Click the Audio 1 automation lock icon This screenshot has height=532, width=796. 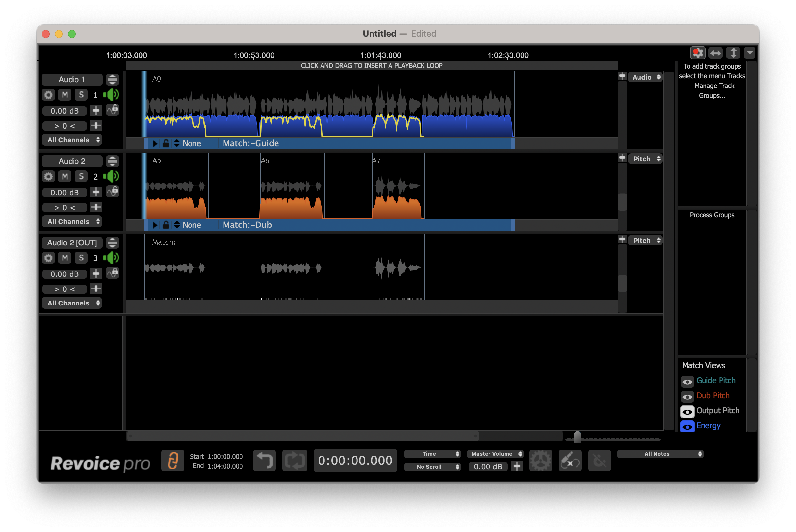pyautogui.click(x=112, y=110)
